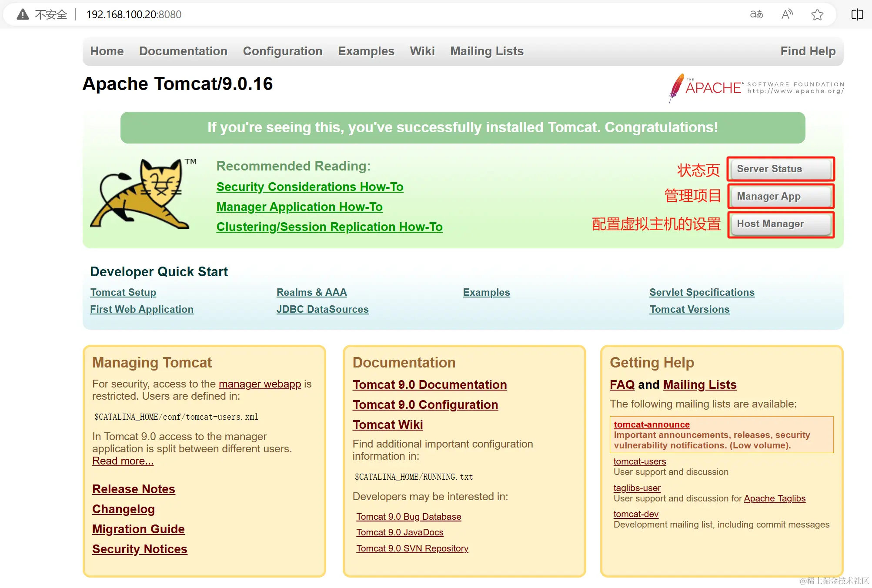Open the JDBC DataSources link
872x588 pixels.
(323, 309)
